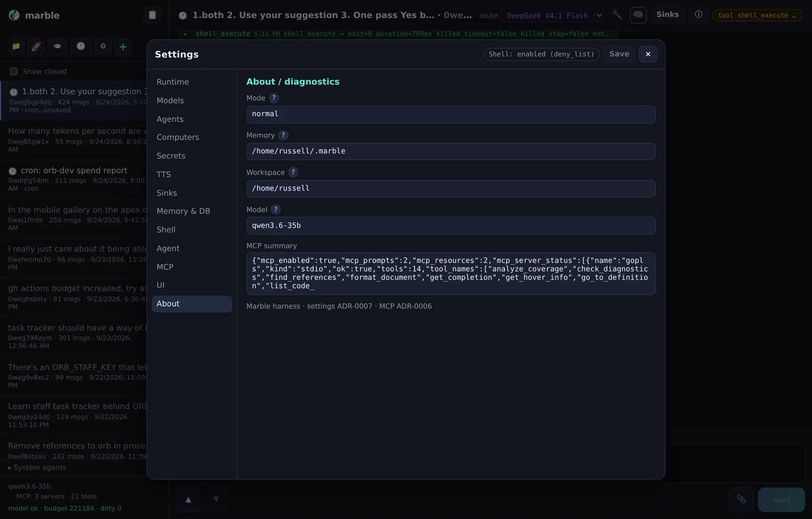
Task: Click the rocket icon in sidebar toolbar
Action: [36, 46]
